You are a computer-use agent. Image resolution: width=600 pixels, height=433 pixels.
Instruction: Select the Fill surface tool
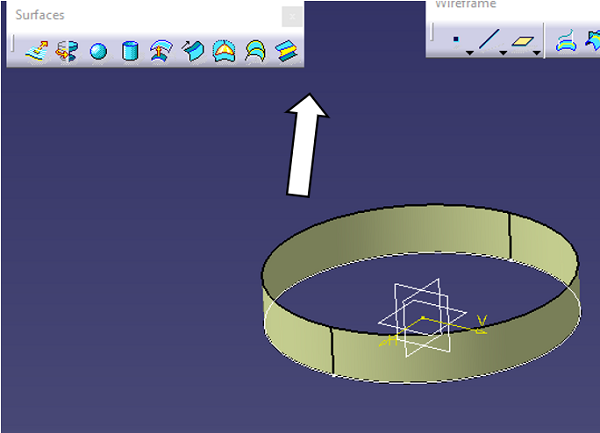pos(224,50)
